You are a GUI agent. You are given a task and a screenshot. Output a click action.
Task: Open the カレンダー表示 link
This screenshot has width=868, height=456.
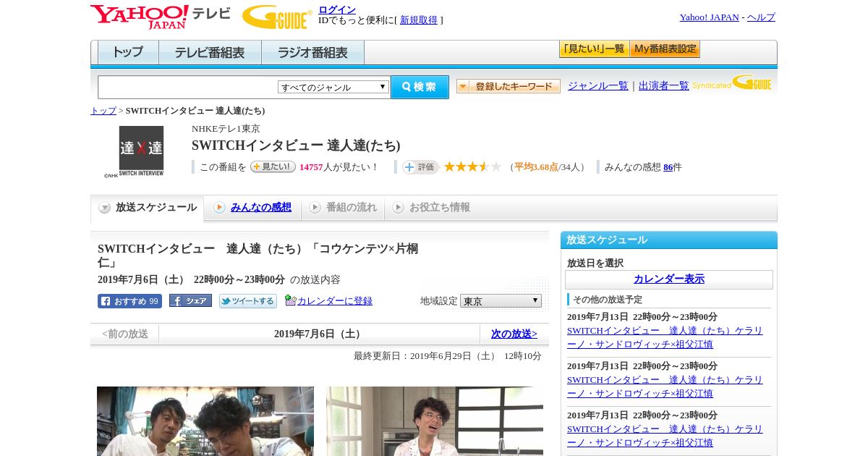coord(669,279)
